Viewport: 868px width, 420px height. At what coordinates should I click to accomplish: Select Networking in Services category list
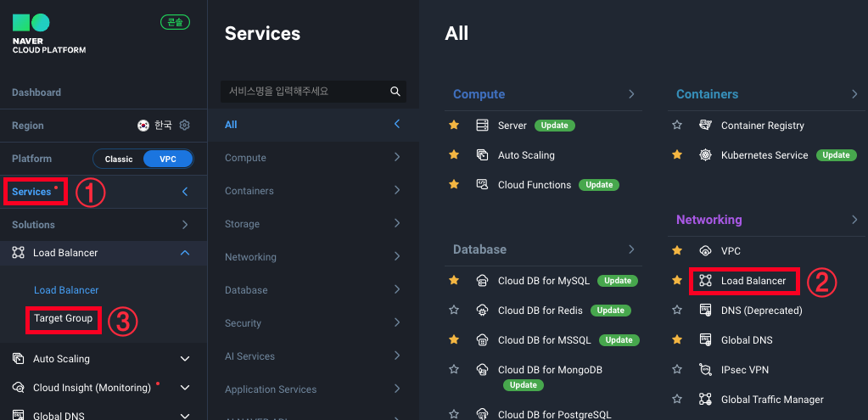coord(313,257)
